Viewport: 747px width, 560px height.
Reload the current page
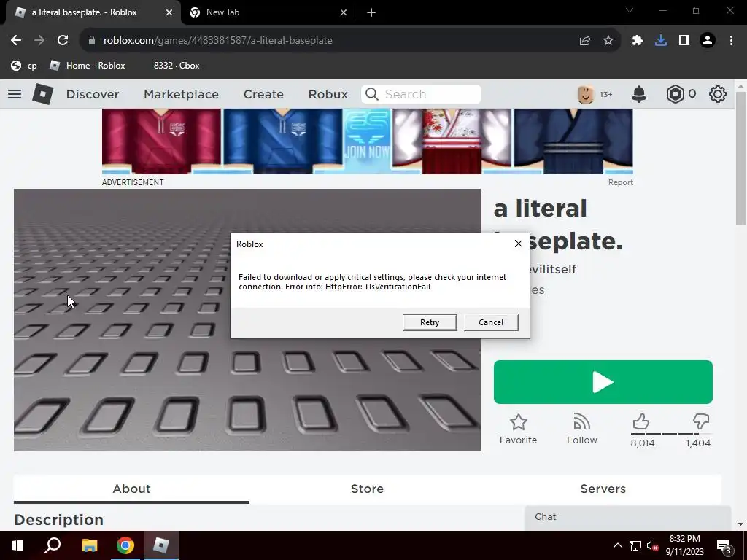[x=63, y=41]
